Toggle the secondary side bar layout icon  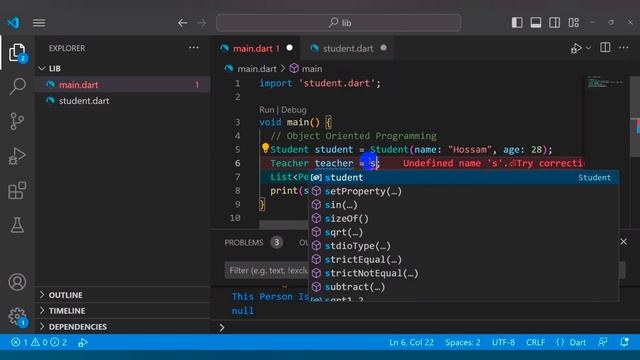point(555,22)
